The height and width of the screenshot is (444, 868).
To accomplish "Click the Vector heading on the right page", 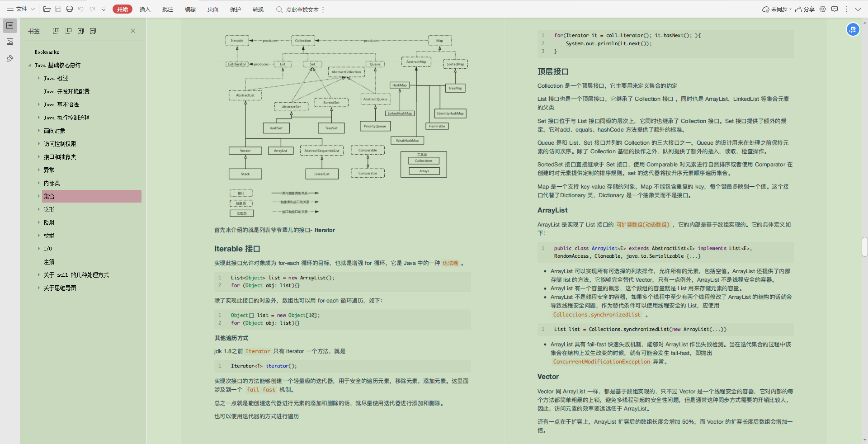I will pyautogui.click(x=548, y=377).
